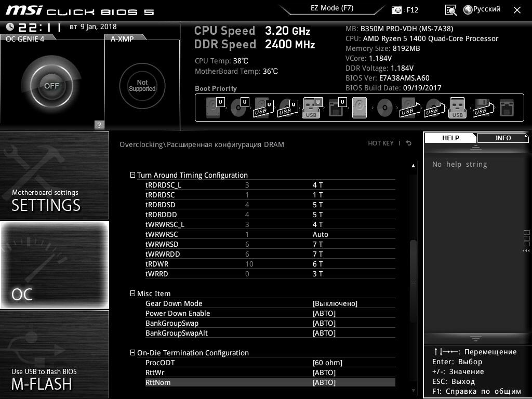Select the UEFI hard disk boot device icon
The width and height of the screenshot is (532, 399).
click(215, 108)
